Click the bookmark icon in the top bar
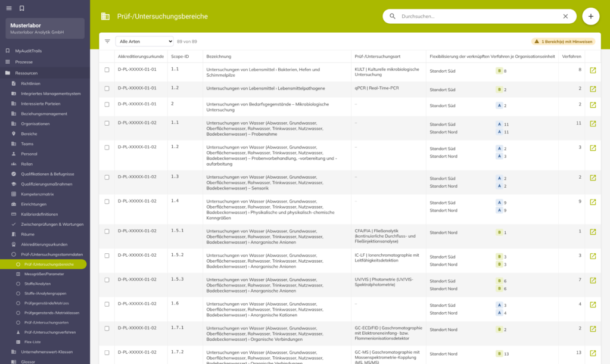 coord(22,8)
